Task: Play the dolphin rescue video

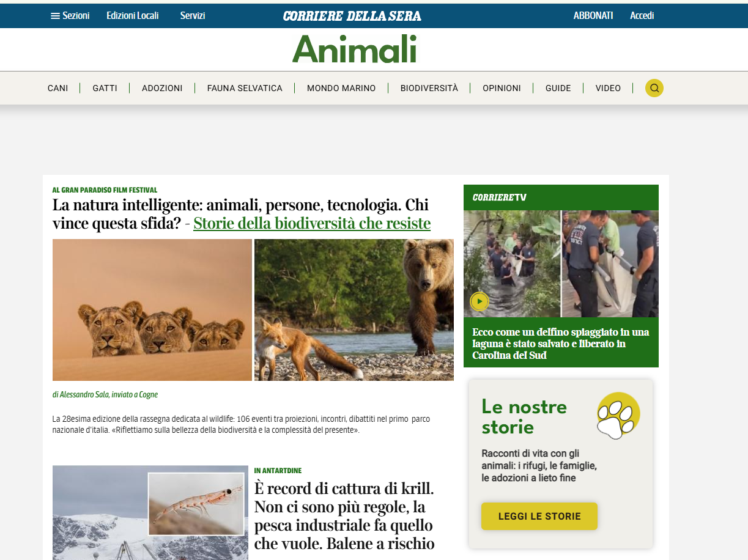Action: point(480,301)
